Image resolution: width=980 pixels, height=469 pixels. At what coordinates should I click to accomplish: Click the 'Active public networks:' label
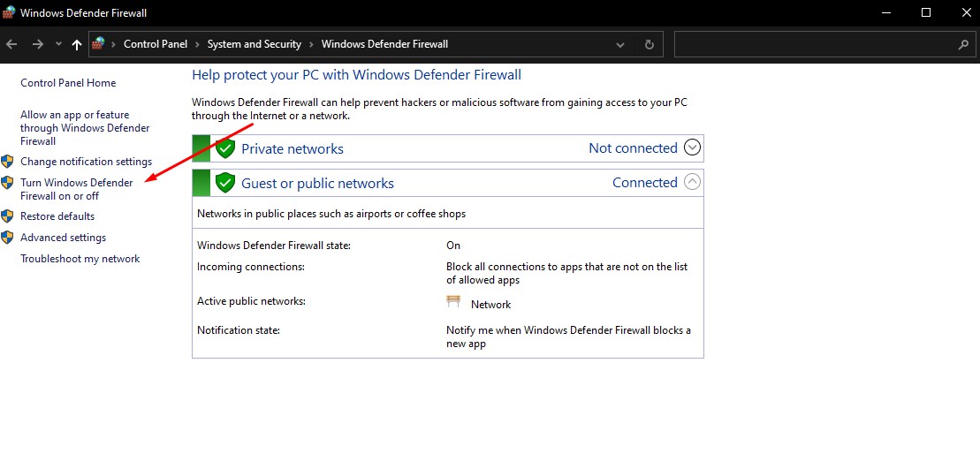click(x=251, y=302)
